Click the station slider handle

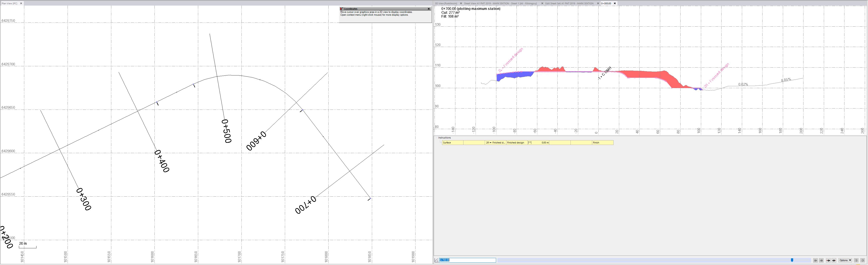(x=792, y=260)
